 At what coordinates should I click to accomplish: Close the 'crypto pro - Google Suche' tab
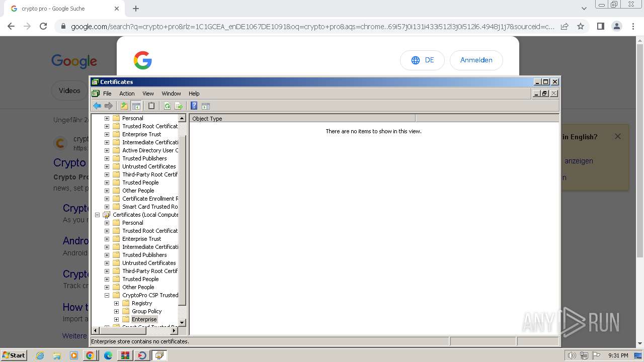coord(117,9)
